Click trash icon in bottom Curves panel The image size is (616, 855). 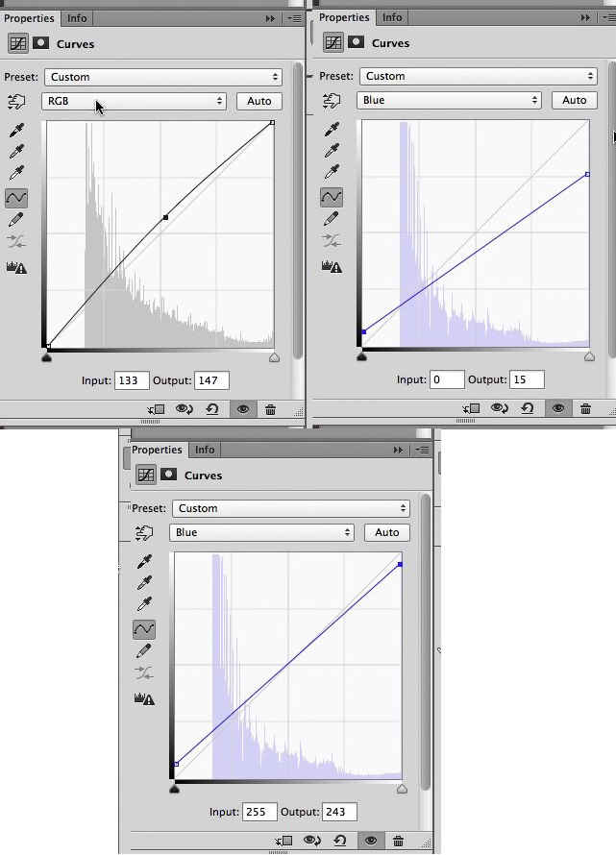click(398, 841)
